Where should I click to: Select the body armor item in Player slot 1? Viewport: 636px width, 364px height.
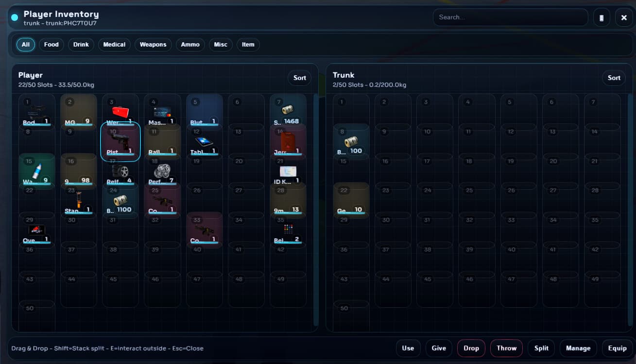click(37, 112)
